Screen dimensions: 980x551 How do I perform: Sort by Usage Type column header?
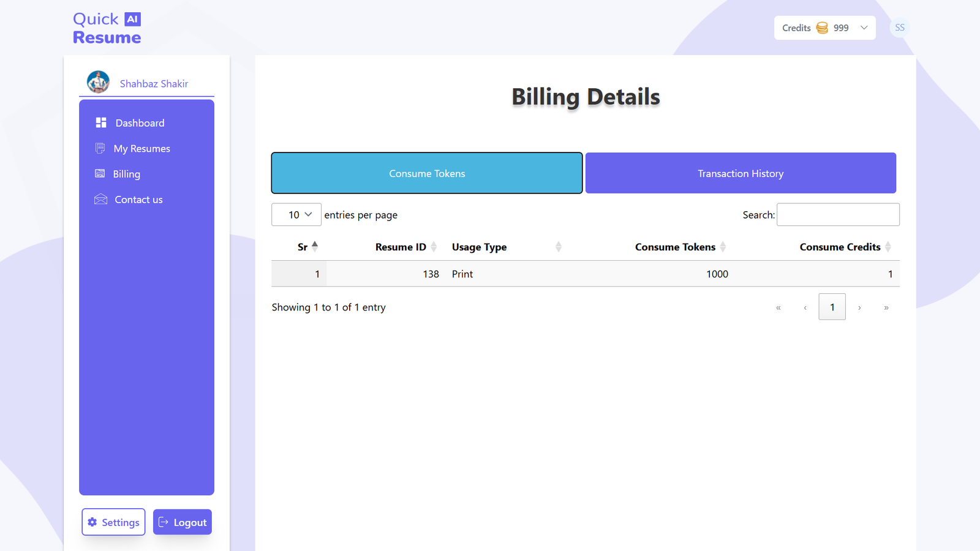tap(479, 247)
